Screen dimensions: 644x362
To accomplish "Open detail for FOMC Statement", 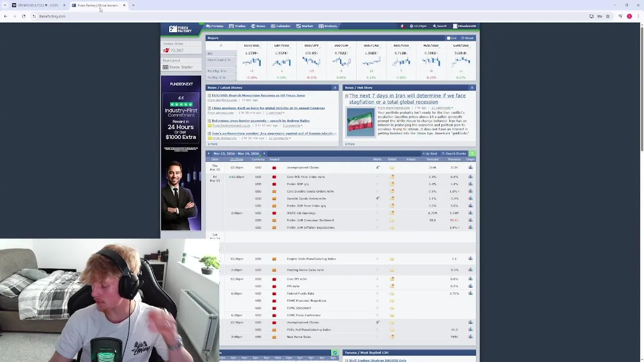I will point(392,308).
